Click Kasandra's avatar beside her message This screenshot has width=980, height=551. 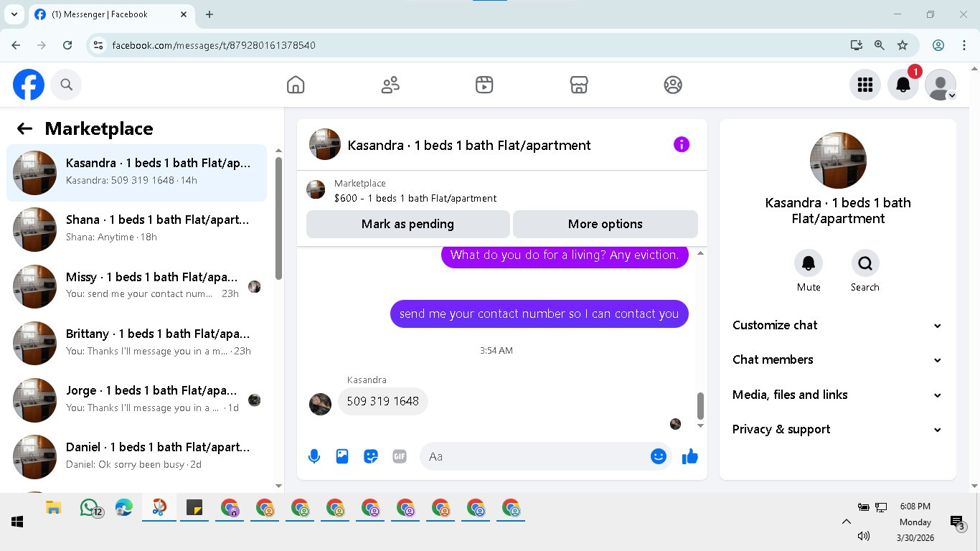tap(320, 404)
